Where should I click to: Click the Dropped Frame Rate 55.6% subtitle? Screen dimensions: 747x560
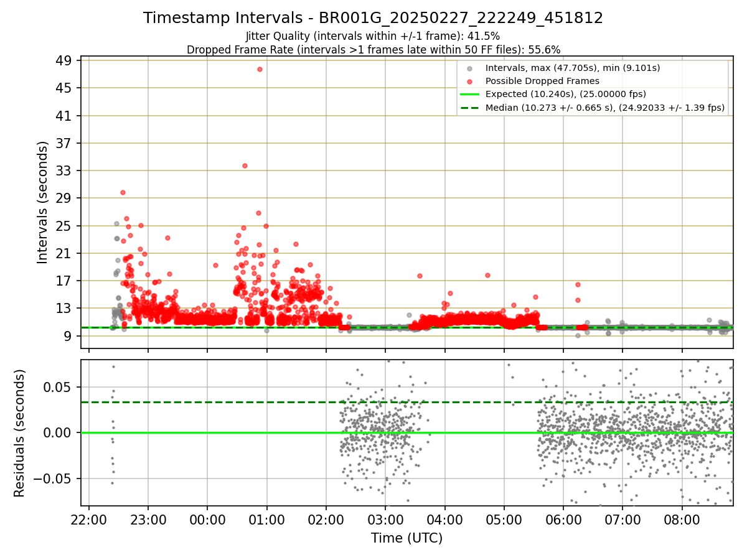(374, 49)
